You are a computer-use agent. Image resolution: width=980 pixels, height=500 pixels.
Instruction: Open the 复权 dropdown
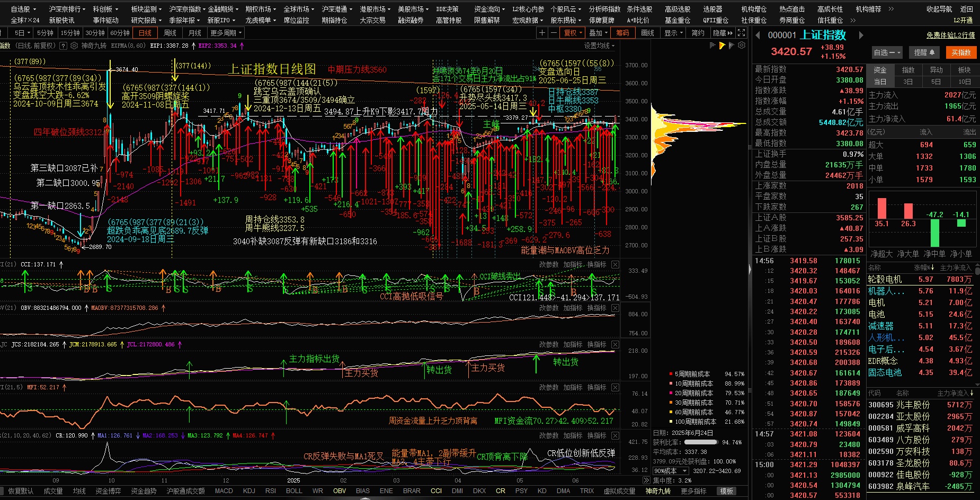573,33
